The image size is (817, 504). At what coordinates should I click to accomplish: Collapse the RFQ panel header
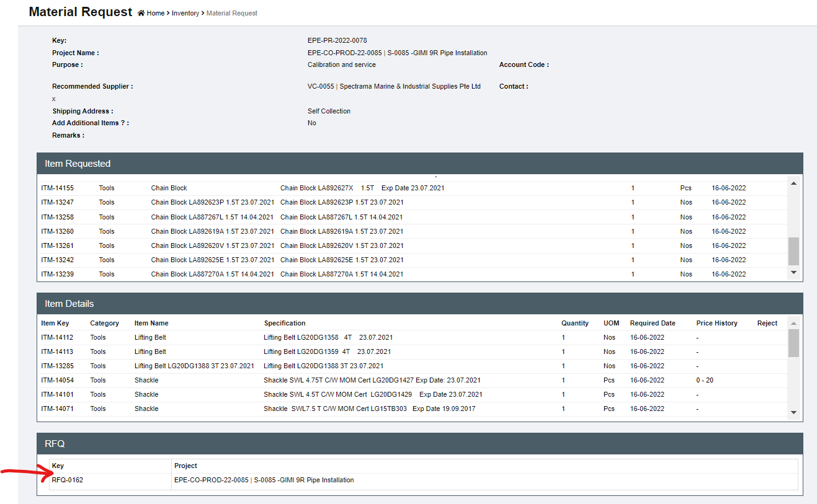click(419, 444)
